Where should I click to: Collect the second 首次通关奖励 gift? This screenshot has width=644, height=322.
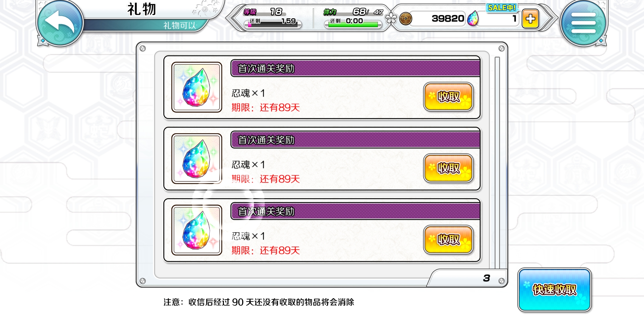coord(448,168)
